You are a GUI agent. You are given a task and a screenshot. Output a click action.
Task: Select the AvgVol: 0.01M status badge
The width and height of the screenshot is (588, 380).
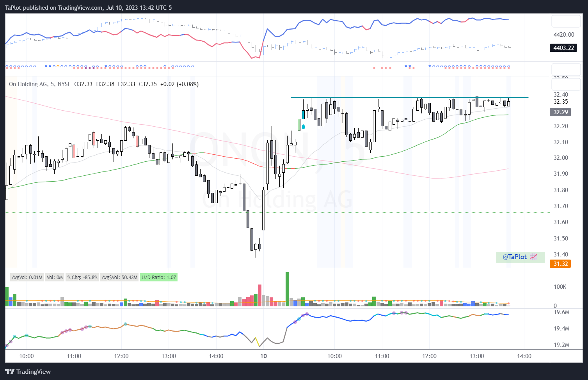tap(27, 277)
